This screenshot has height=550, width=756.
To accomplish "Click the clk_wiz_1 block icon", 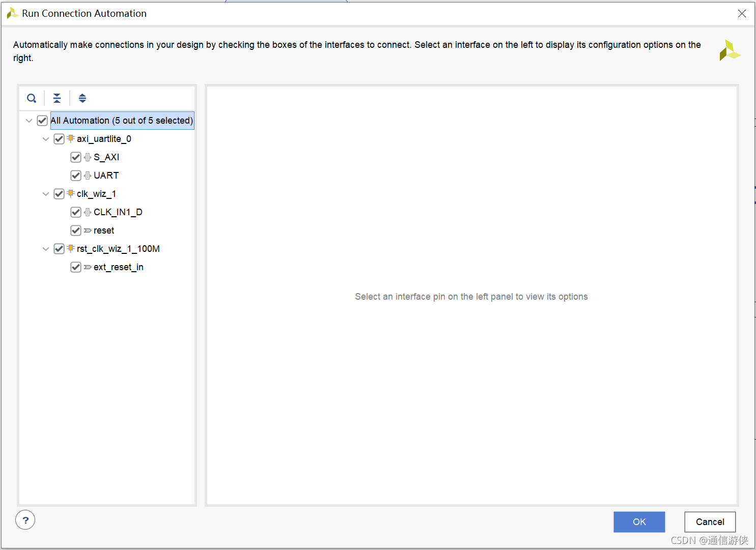I will click(71, 193).
